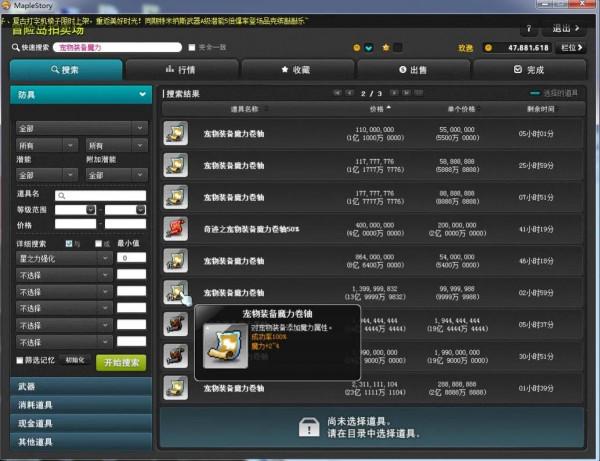This screenshot has width=600, height=461.
Task: Open the 全部 dropdown under 潜能
Action: pos(47,175)
